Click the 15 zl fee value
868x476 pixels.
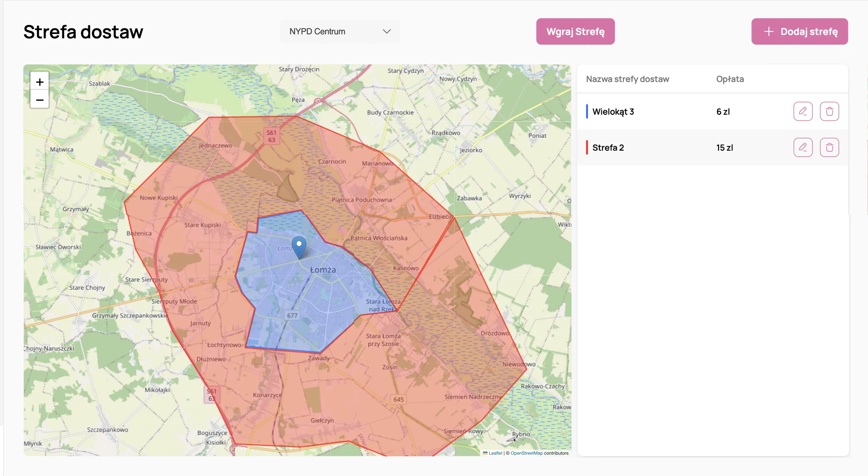[725, 148]
